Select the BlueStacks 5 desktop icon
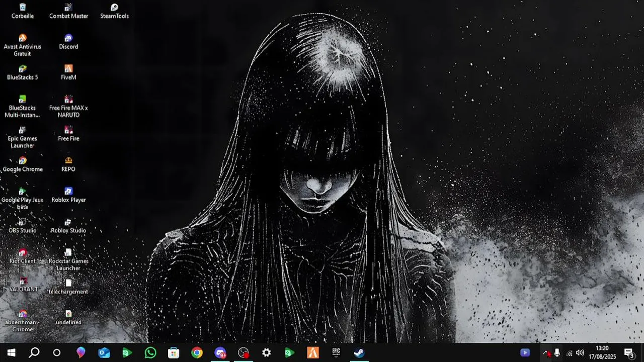 (23, 72)
